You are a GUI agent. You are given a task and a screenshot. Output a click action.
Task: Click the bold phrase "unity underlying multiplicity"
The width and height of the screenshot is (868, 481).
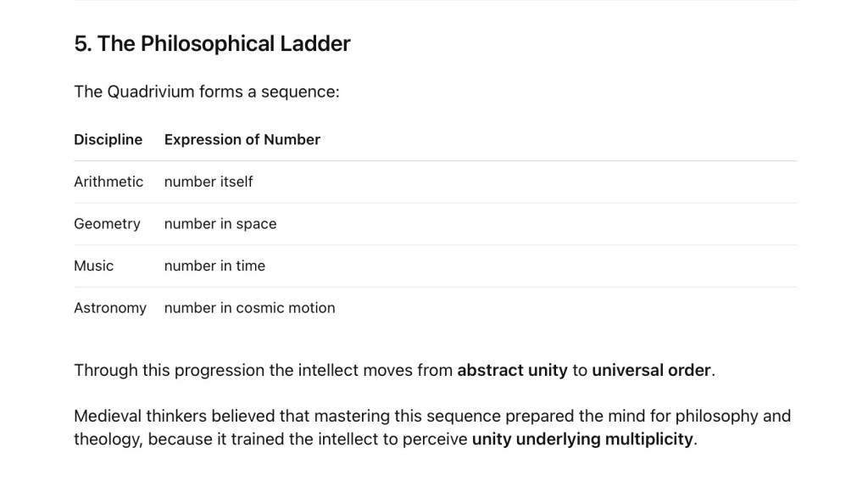click(583, 439)
